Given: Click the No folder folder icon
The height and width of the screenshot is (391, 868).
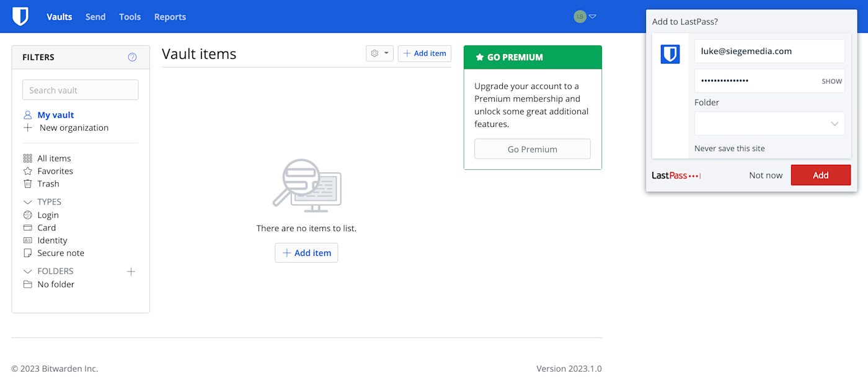Looking at the screenshot, I should pyautogui.click(x=27, y=284).
